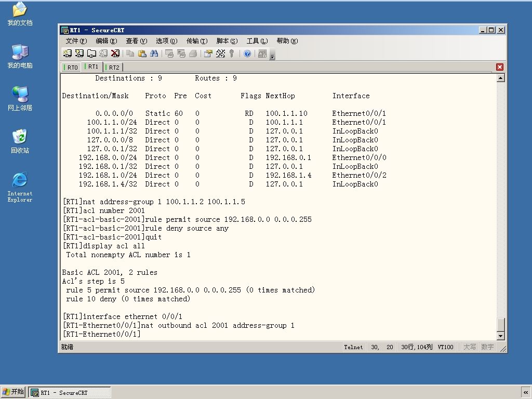Viewport: 532px width, 399px height.
Task: Click the Print Screen toolbar icon
Action: pos(169,54)
